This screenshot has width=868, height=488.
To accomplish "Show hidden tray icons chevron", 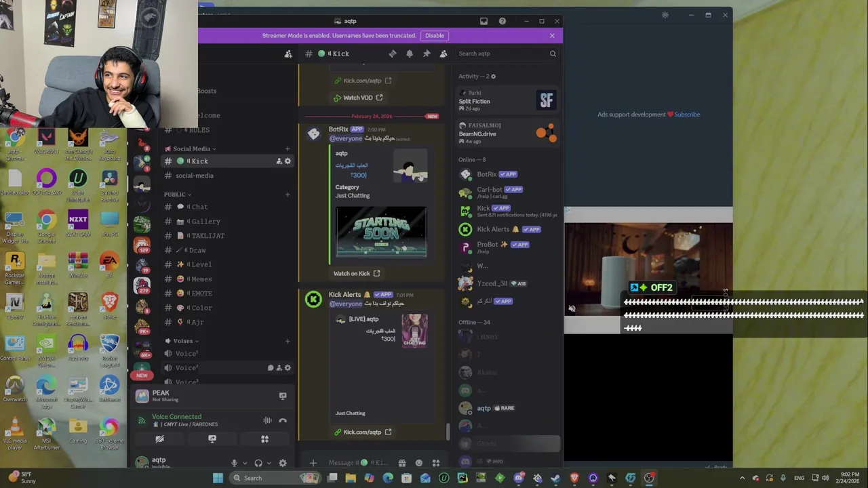I will click(x=742, y=478).
